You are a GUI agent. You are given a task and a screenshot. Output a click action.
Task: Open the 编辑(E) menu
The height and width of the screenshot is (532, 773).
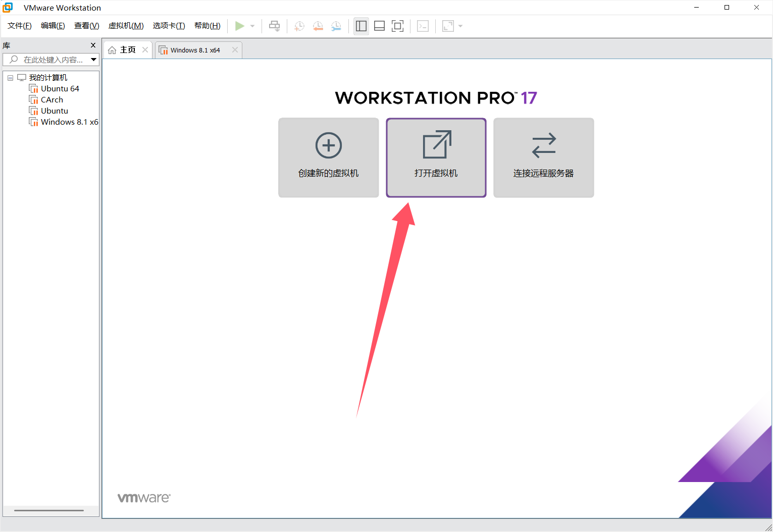tap(53, 26)
